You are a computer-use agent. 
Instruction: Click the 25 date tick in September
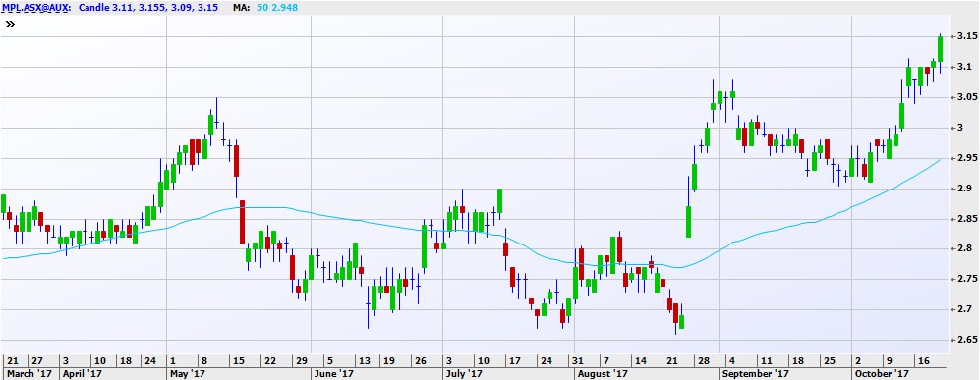(x=829, y=360)
